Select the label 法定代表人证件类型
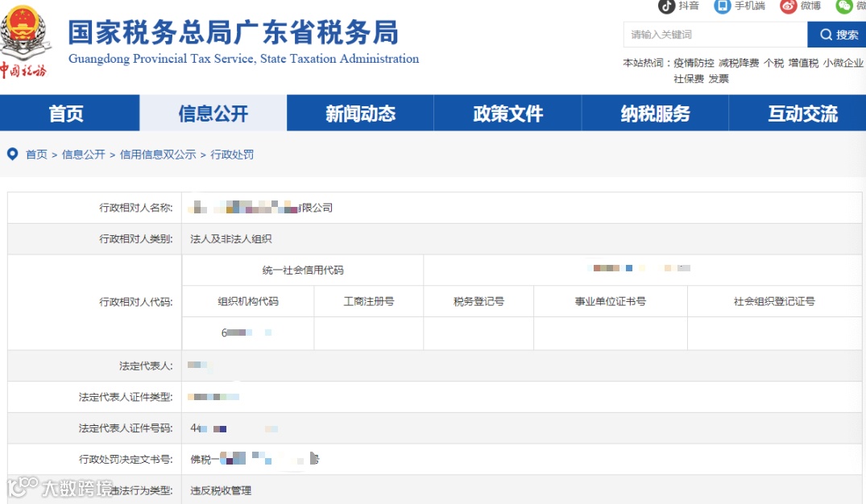866x504 pixels. coord(126,397)
